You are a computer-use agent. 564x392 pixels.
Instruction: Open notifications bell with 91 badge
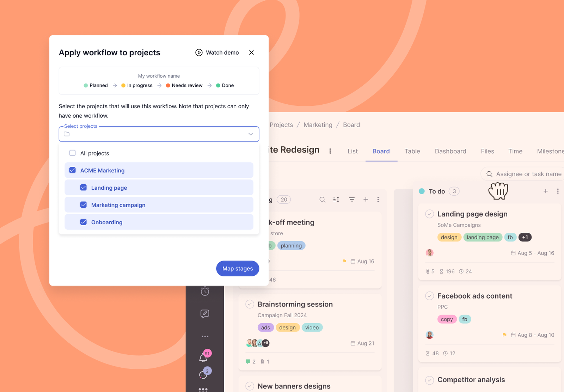[204, 356]
